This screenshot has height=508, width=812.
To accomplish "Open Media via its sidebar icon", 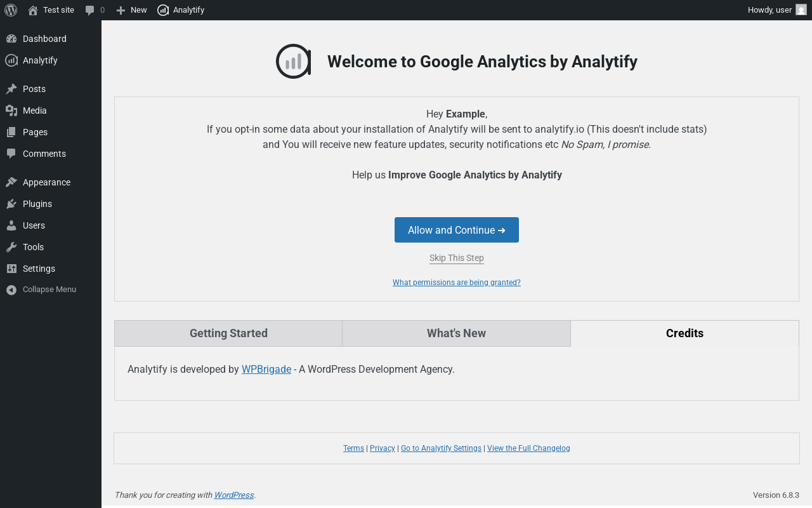I will coord(11,110).
